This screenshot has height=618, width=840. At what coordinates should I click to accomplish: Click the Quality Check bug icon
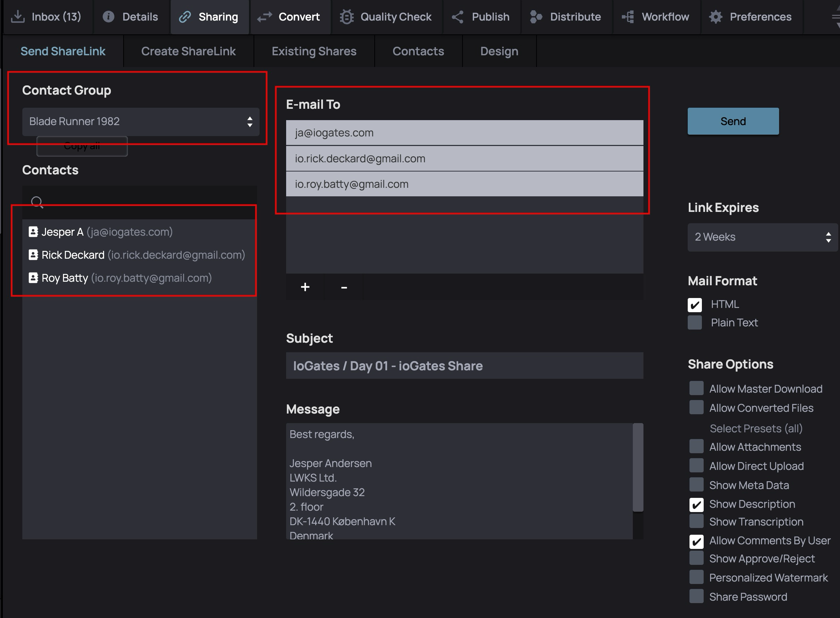pos(347,17)
